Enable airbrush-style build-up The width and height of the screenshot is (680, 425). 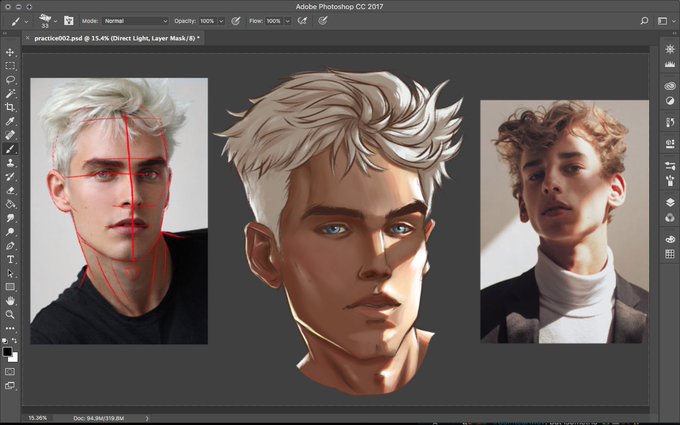(302, 21)
